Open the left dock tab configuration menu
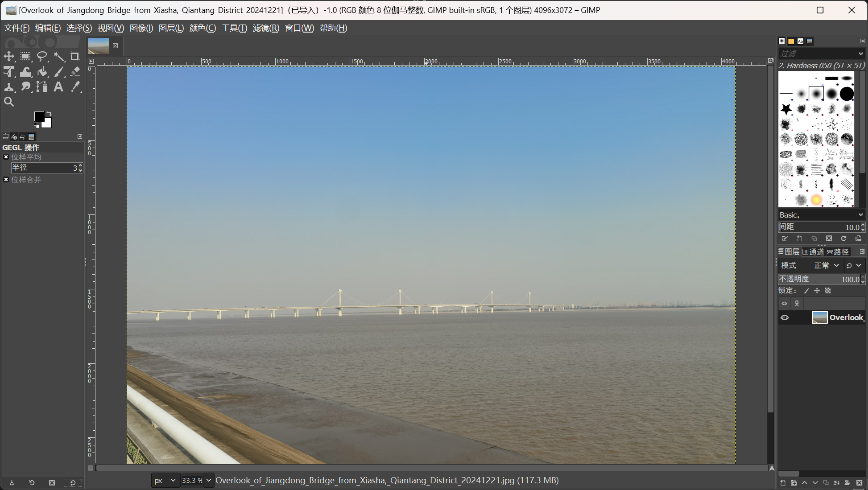The width and height of the screenshot is (868, 490). [80, 136]
